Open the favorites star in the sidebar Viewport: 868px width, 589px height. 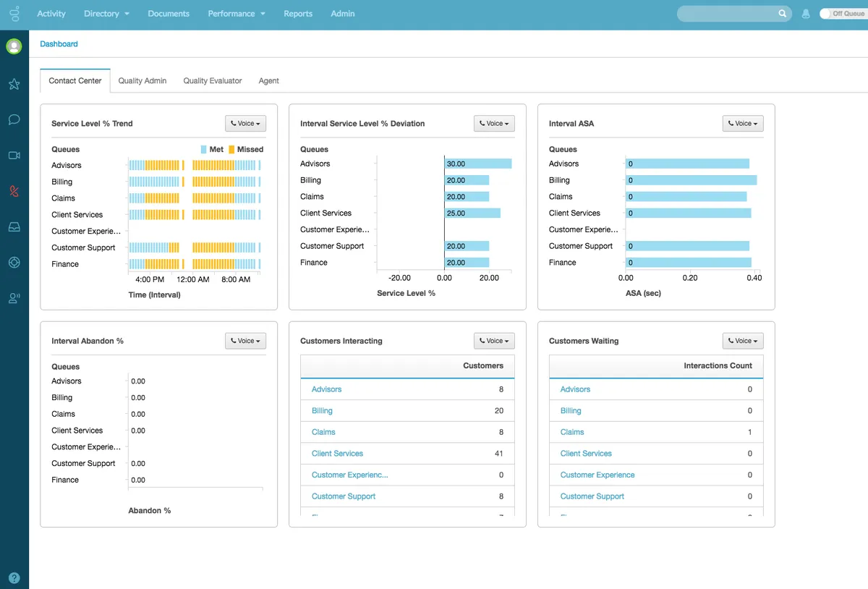(x=14, y=84)
